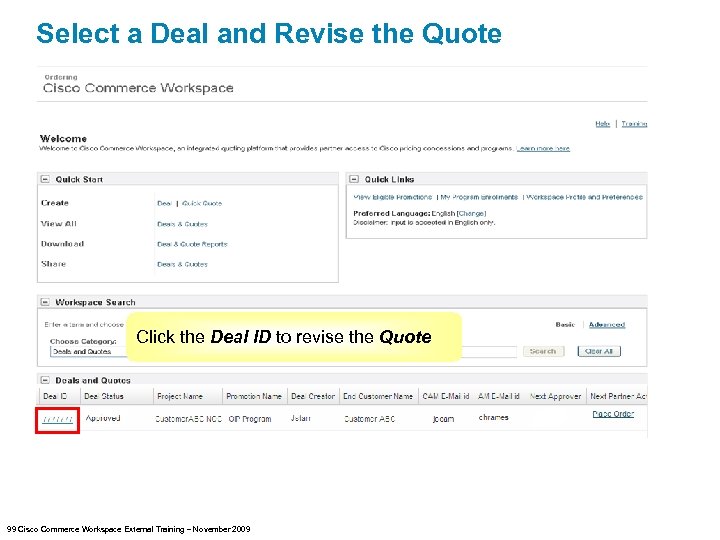Open Share Deals & Quotes link

tap(182, 264)
